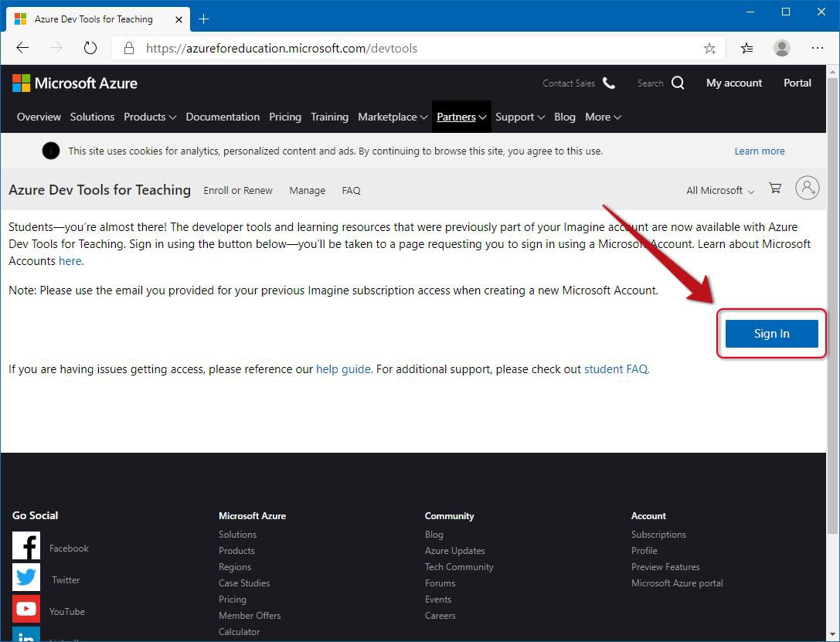Go to the Pricing menu item
Image resolution: width=840 pixels, height=642 pixels.
pyautogui.click(x=285, y=117)
